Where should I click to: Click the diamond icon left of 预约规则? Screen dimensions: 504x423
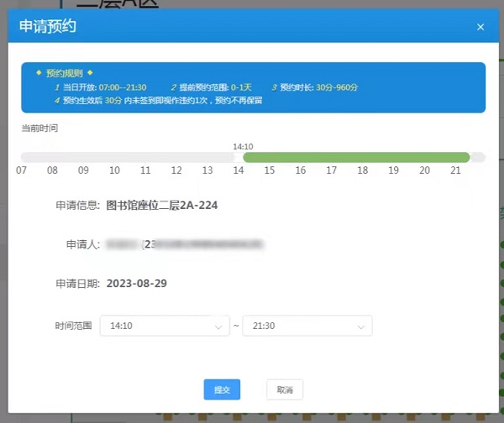tap(39, 73)
